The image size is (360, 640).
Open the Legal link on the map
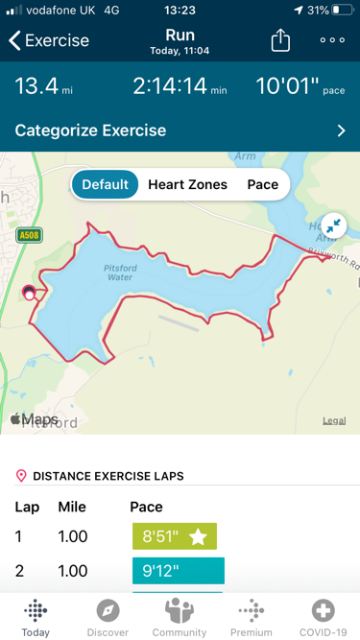pyautogui.click(x=334, y=420)
